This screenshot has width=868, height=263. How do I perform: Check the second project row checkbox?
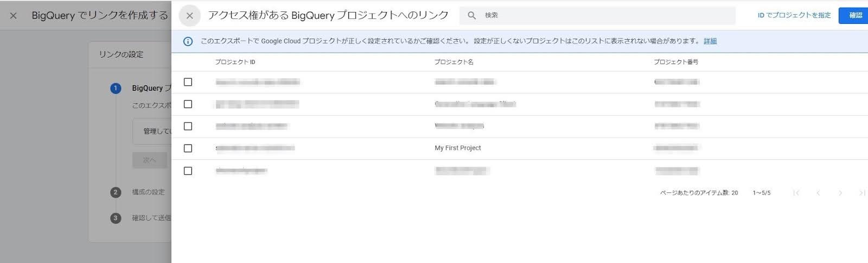(188, 104)
